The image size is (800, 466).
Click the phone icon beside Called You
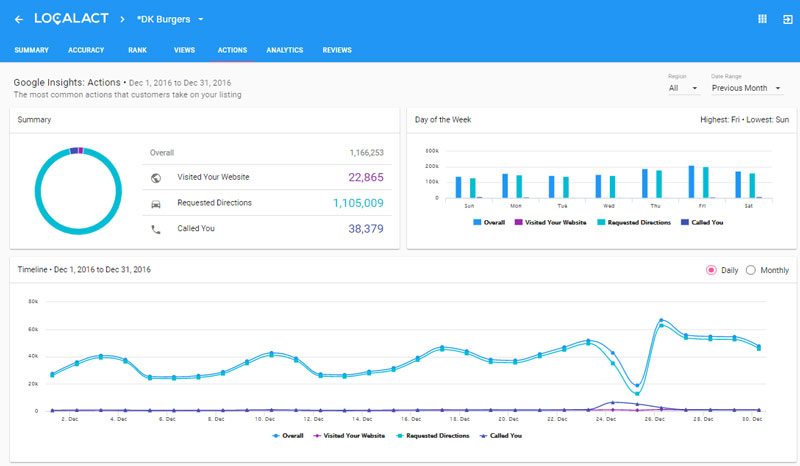pos(156,229)
